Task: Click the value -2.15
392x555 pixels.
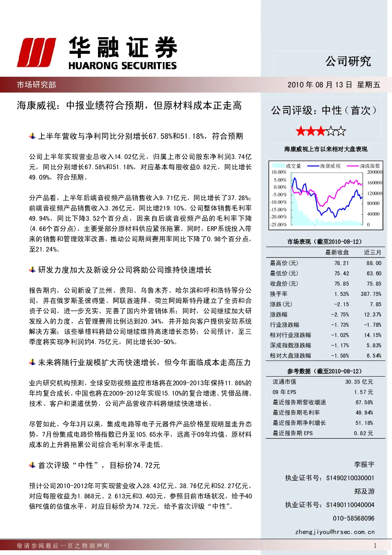Action: pos(341,304)
